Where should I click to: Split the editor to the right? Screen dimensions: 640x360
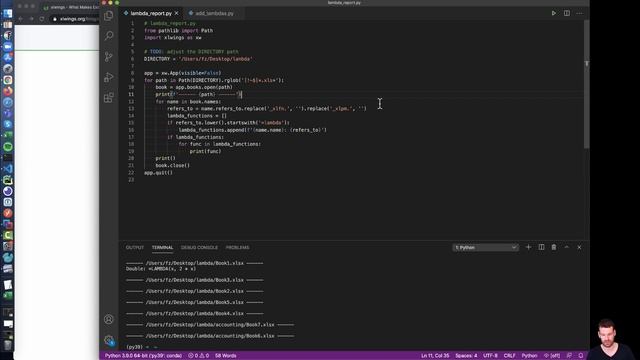coord(567,13)
